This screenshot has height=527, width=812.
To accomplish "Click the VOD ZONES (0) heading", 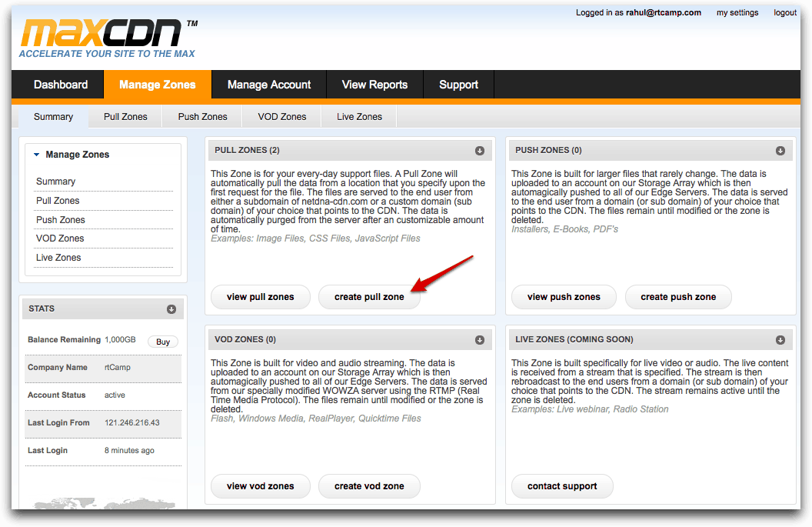I will click(x=245, y=339).
